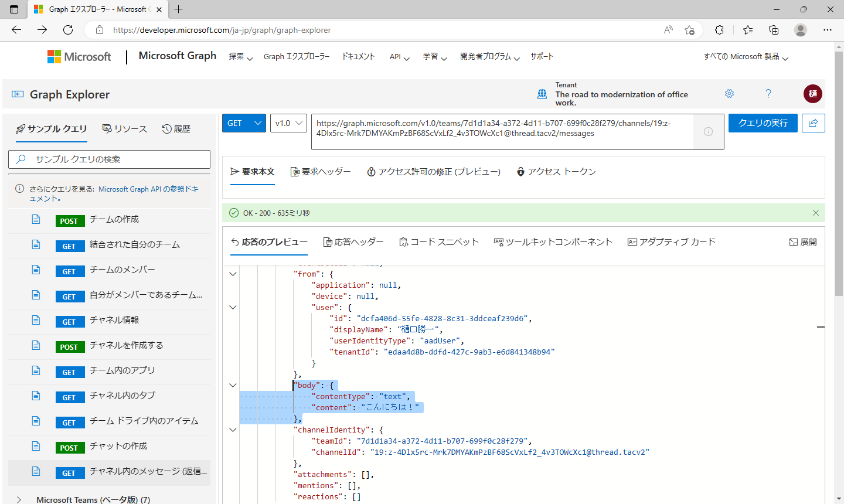Click the request URL query field
844x504 pixels.
click(502, 132)
